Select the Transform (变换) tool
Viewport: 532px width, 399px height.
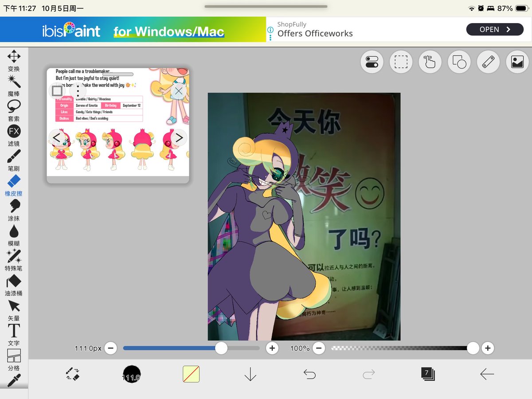point(14,60)
